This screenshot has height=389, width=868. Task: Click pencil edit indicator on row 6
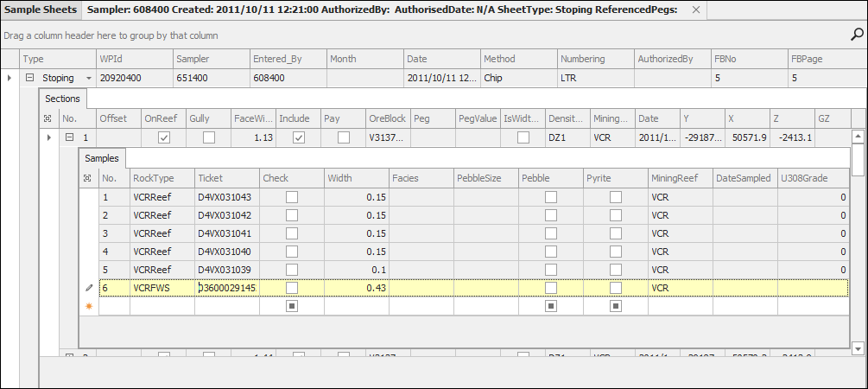tap(88, 288)
